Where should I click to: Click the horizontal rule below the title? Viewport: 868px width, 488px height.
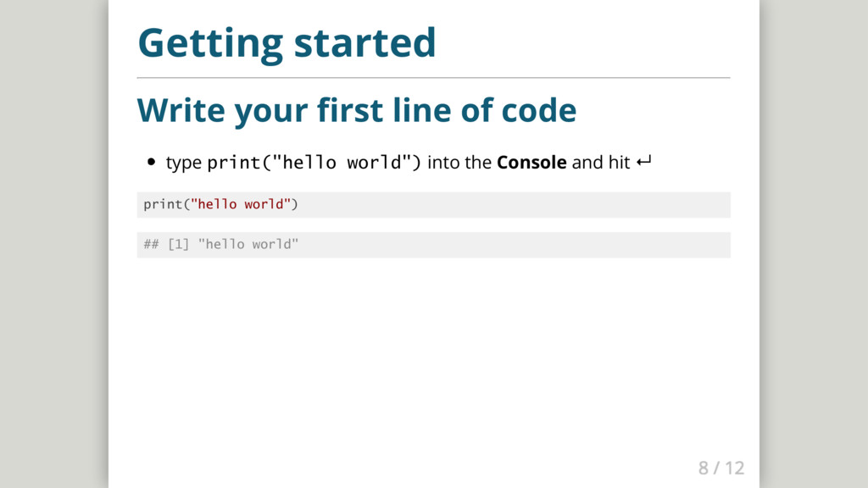(x=433, y=78)
